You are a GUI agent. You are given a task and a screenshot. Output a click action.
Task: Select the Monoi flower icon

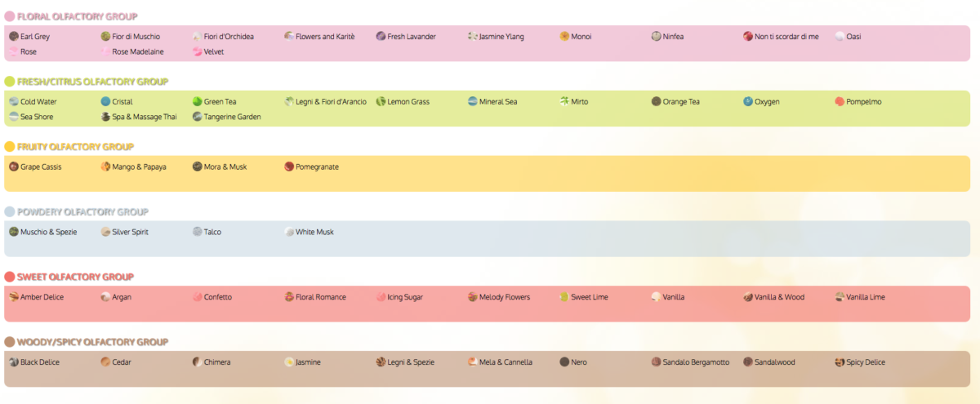tap(564, 37)
